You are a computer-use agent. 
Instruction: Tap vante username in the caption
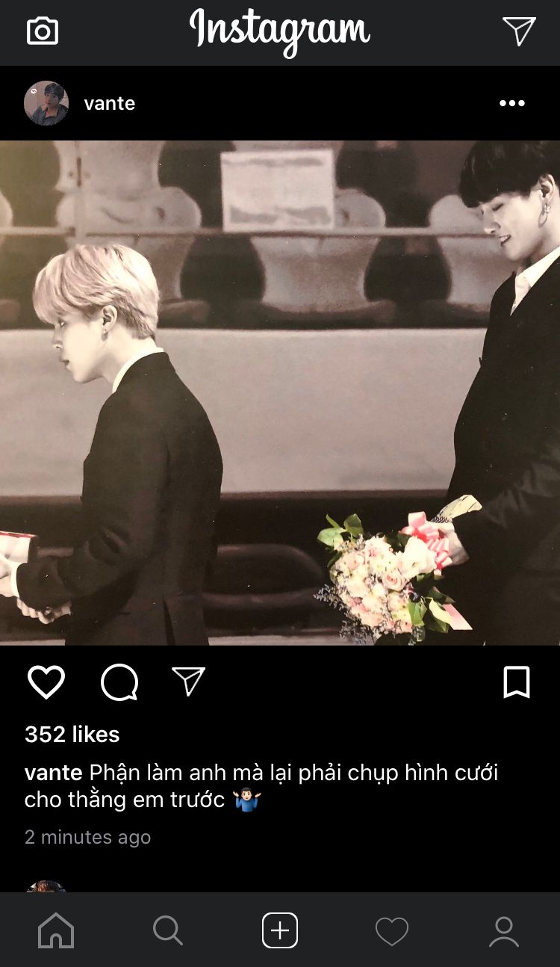coord(54,773)
